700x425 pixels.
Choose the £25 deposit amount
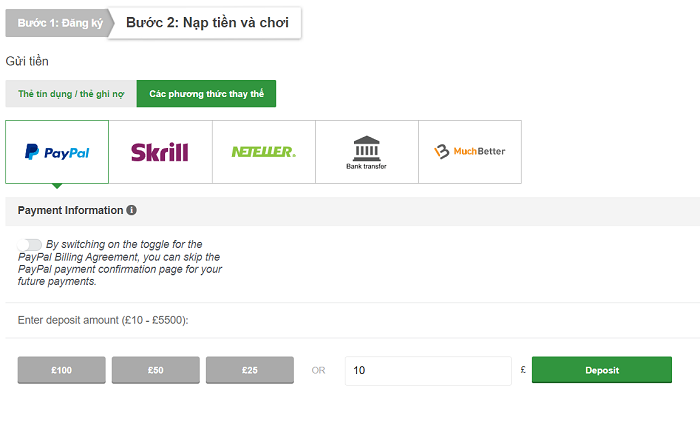(x=249, y=370)
